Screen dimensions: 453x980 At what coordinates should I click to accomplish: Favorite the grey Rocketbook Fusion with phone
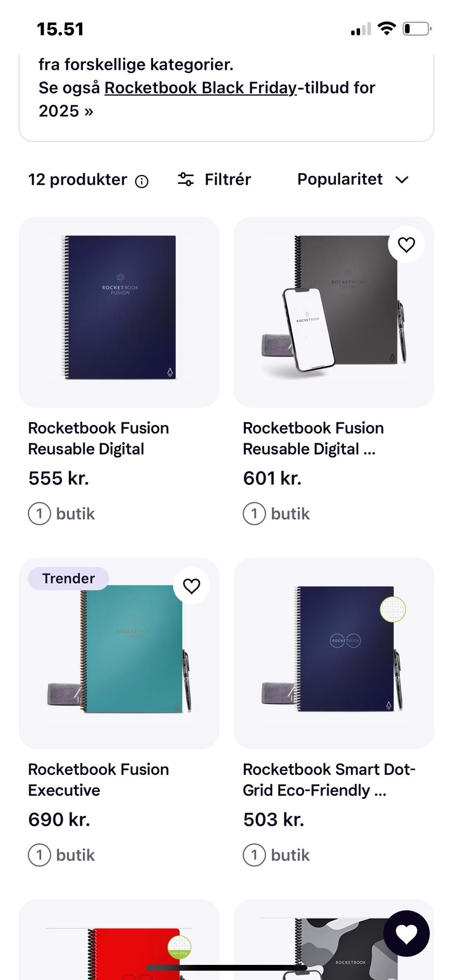coord(406,244)
